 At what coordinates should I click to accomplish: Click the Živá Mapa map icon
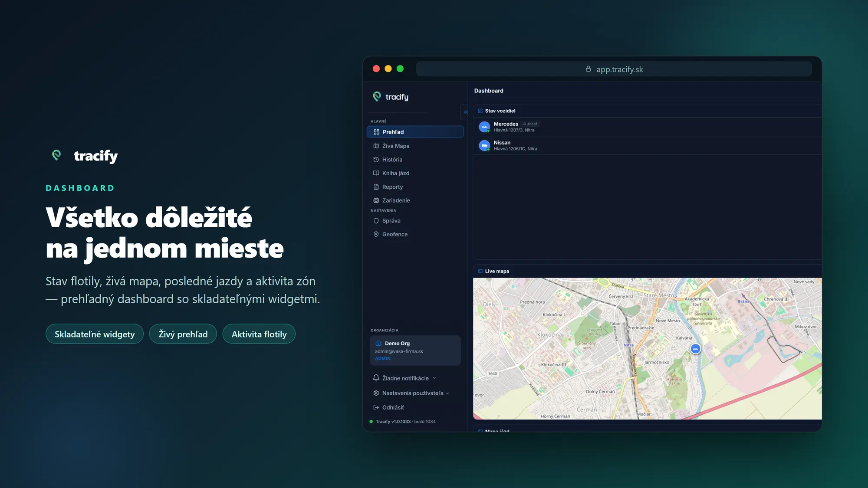pos(376,146)
